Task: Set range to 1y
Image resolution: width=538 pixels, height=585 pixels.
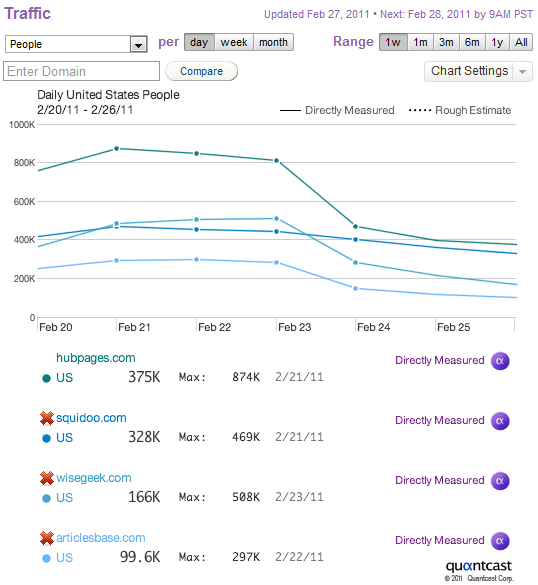Action: tap(497, 42)
